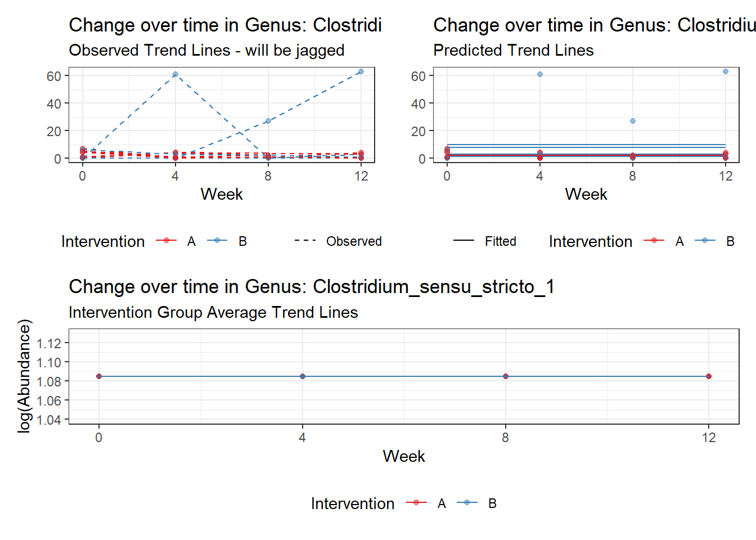Click the blue week 8 point near 27, Predicted plot
The height and width of the screenshot is (540, 756).
(633, 121)
